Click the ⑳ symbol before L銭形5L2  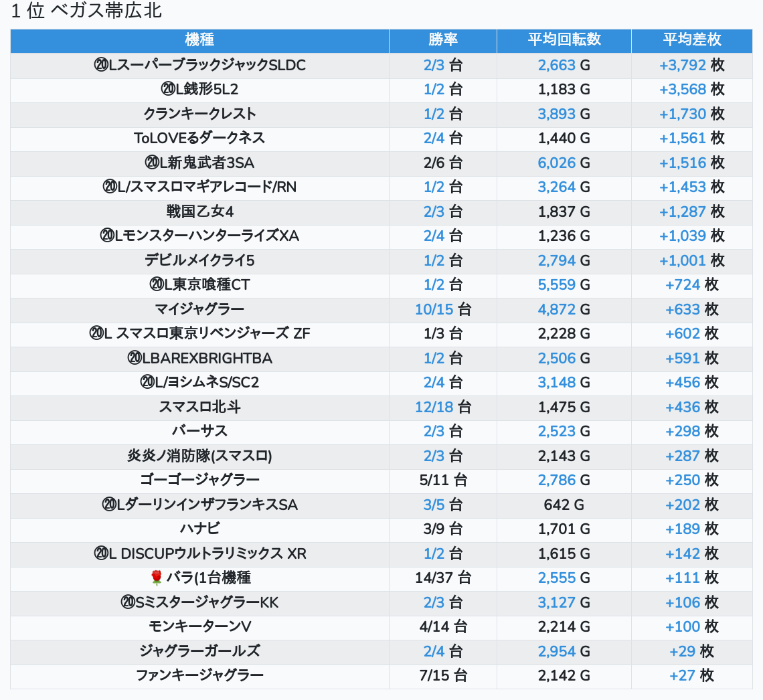pyautogui.click(x=168, y=89)
